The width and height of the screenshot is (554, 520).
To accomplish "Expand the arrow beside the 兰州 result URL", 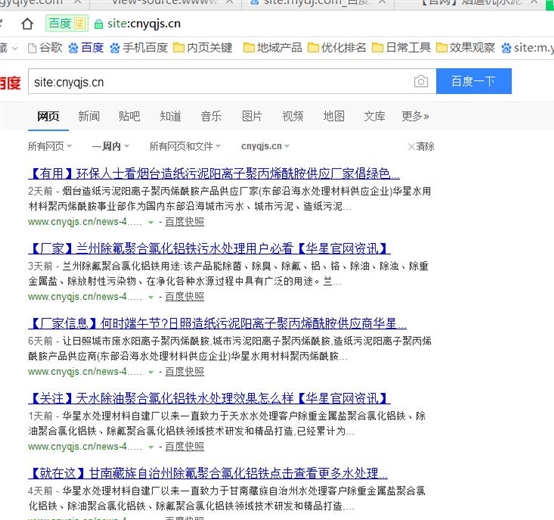I will (x=151, y=297).
